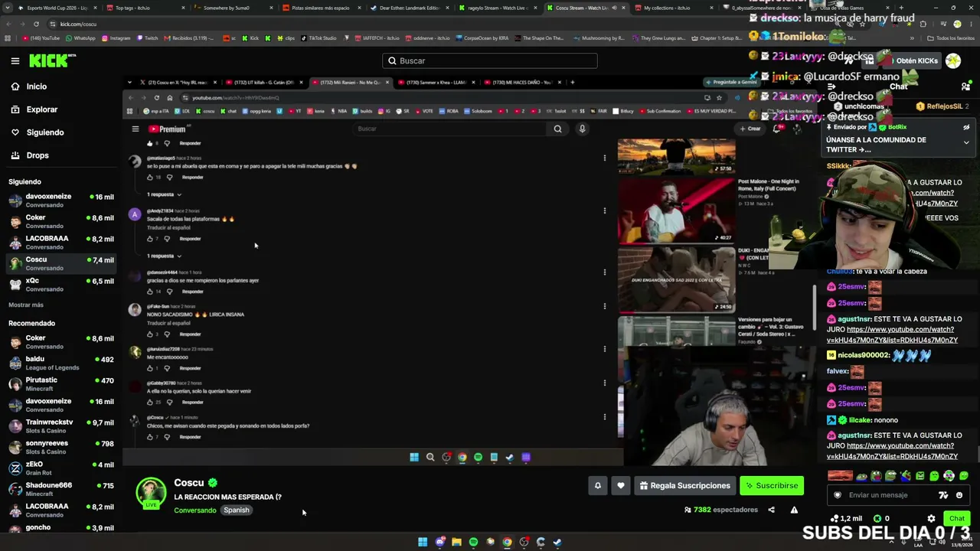
Task: Open File Explorer from bottom taskbar
Action: pos(456,542)
